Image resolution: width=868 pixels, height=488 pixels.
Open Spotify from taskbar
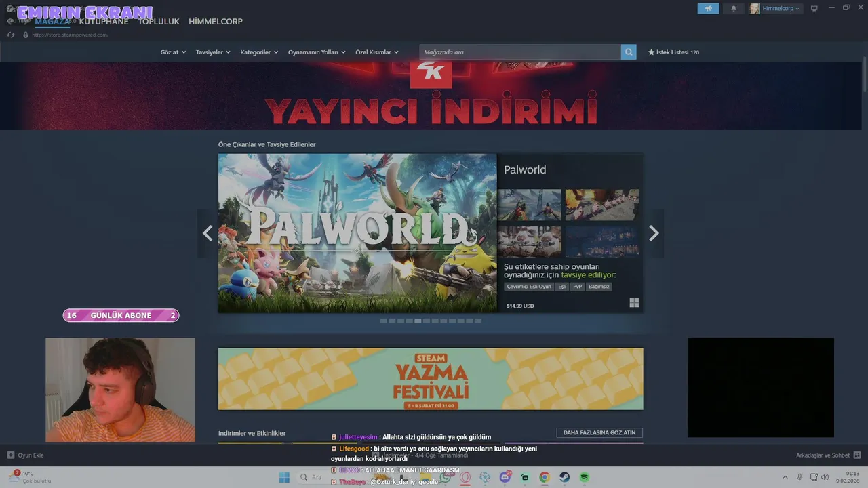coord(585,477)
